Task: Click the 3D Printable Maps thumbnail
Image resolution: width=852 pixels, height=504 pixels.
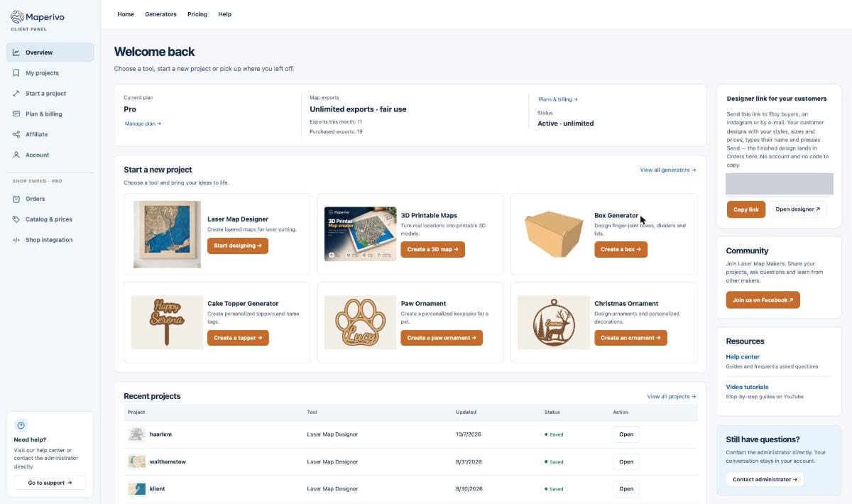Action: [360, 234]
